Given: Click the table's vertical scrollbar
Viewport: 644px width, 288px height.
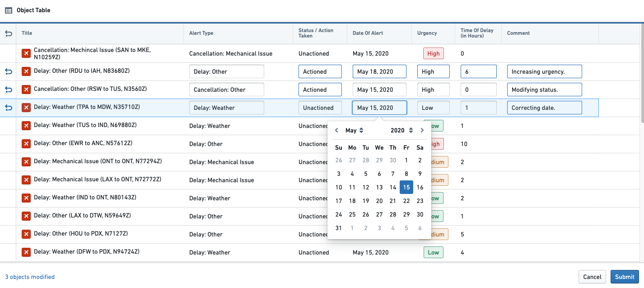Looking at the screenshot, I should pos(642,72).
